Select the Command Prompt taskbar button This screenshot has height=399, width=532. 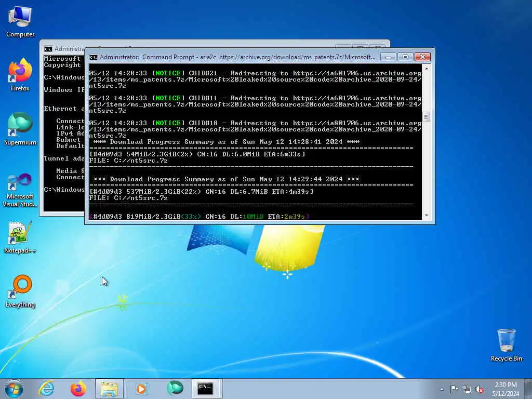(x=206, y=389)
